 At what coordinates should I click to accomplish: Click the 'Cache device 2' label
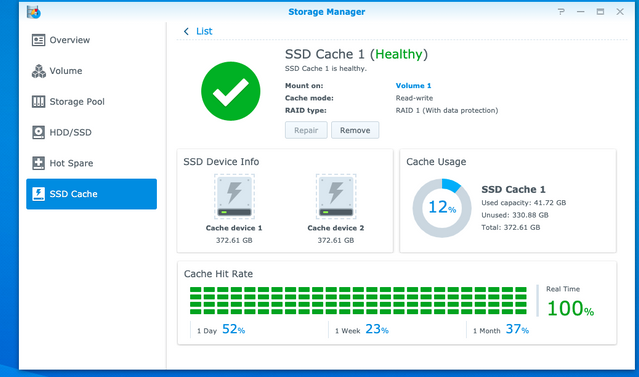click(336, 228)
